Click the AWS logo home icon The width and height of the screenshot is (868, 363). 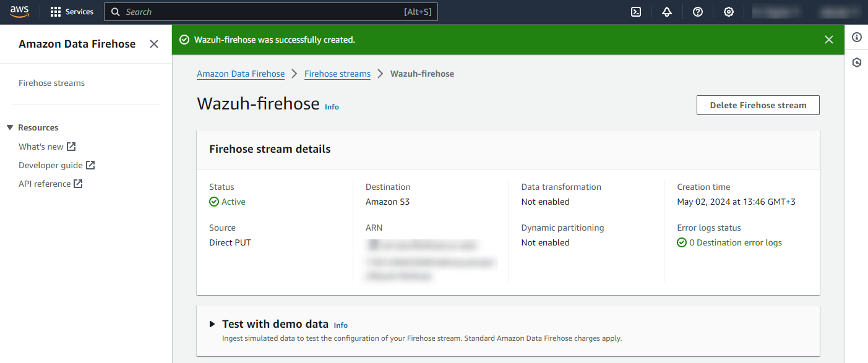click(19, 12)
